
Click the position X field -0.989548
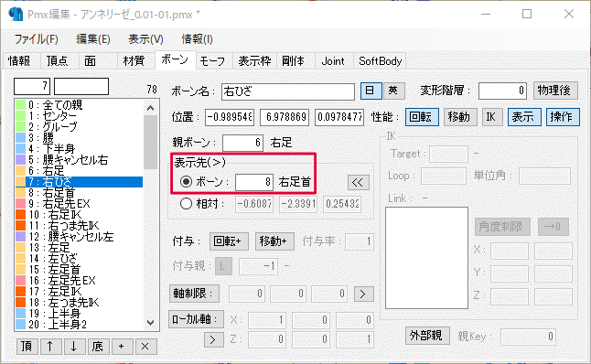click(230, 117)
